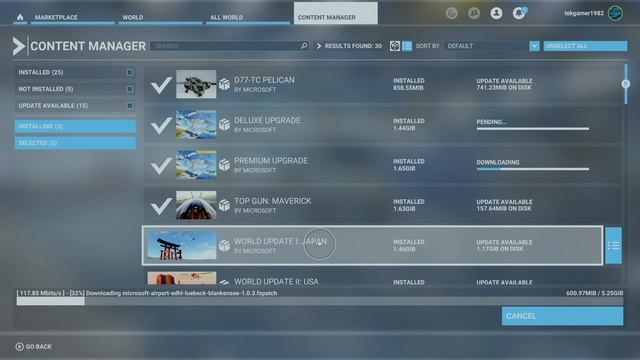Open the All World tab
Image resolution: width=640 pixels, height=360 pixels.
248,17
